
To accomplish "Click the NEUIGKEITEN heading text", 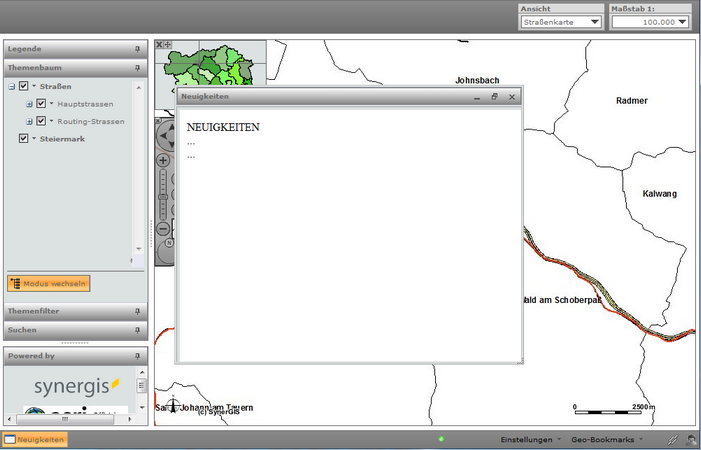I will tap(223, 127).
